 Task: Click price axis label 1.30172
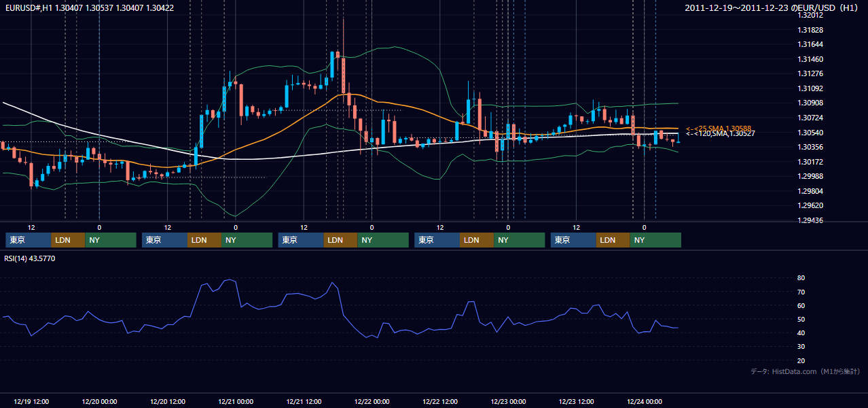pyautogui.click(x=810, y=163)
